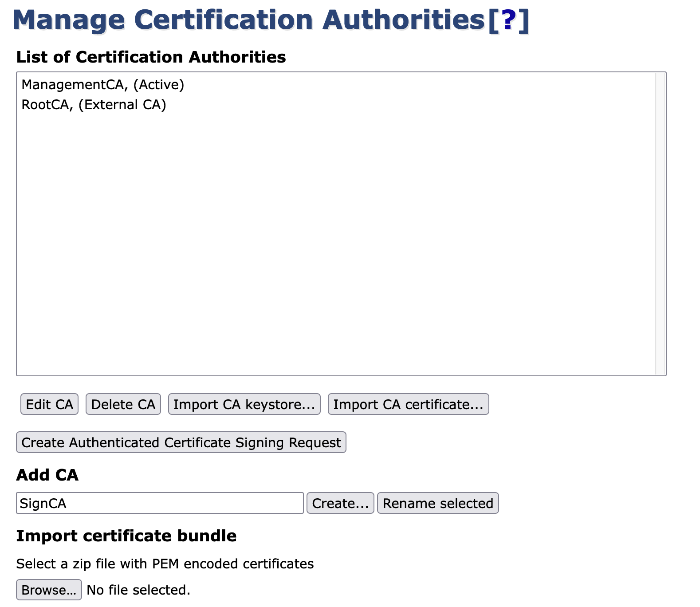Select ManagementCA, (Active) in the list

102,84
